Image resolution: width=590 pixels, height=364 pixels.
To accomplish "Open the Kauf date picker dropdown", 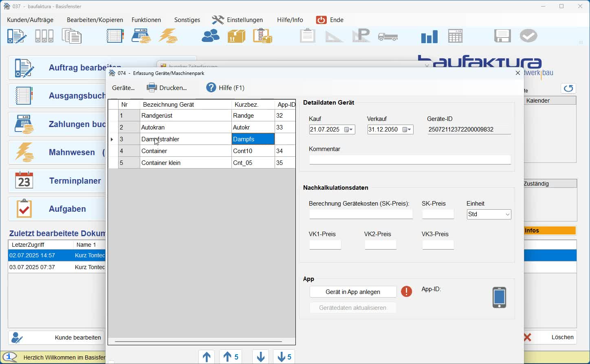I will (349, 129).
